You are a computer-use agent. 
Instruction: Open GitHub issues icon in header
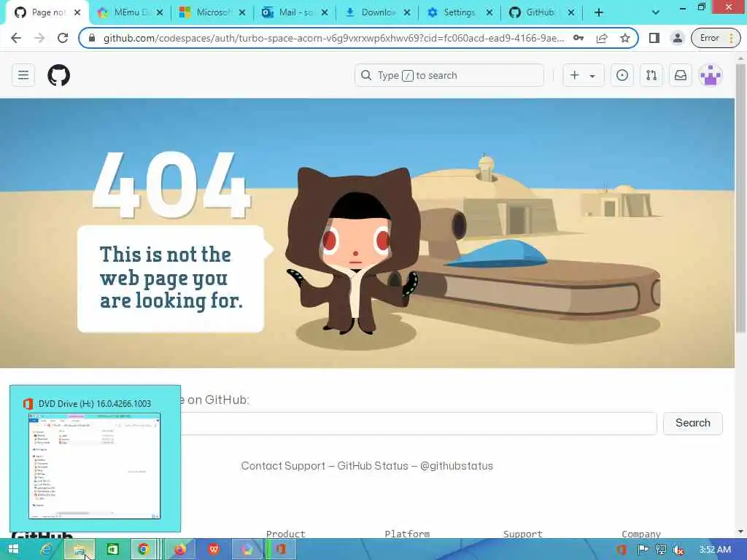pyautogui.click(x=622, y=75)
